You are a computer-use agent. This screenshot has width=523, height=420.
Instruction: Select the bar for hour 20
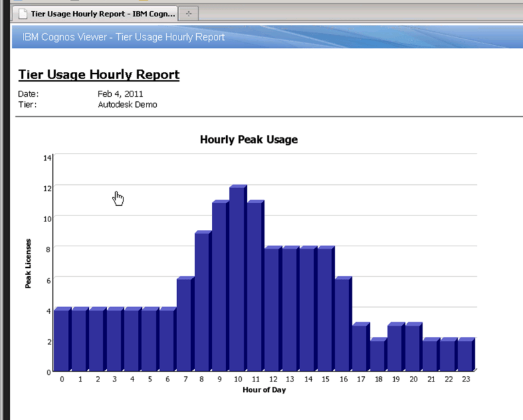point(413,347)
